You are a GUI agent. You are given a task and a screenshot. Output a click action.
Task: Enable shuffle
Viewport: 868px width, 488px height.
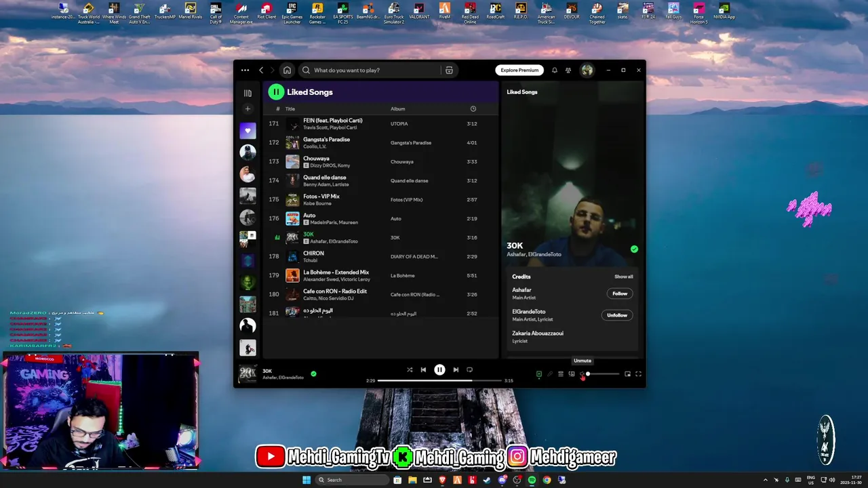pos(410,370)
